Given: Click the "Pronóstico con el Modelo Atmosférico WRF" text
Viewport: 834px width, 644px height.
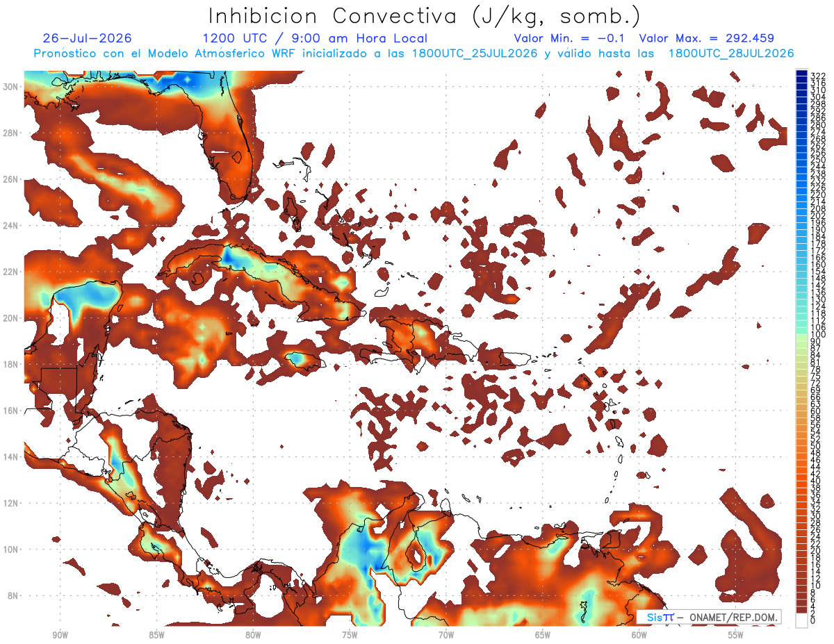Looking at the screenshot, I should coord(166,53).
